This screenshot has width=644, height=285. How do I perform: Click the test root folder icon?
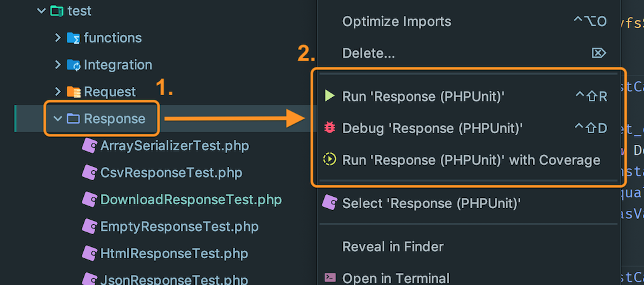click(57, 11)
